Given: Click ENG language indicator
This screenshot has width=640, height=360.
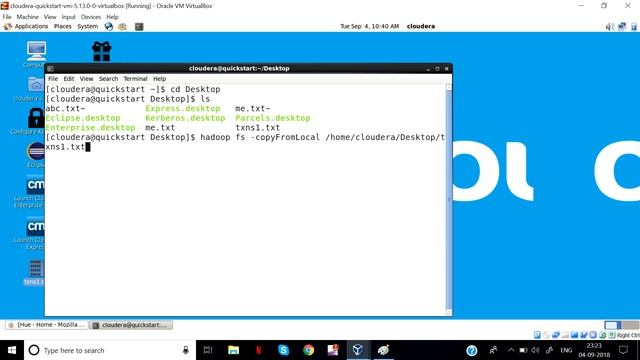Looking at the screenshot, I should coord(566,350).
